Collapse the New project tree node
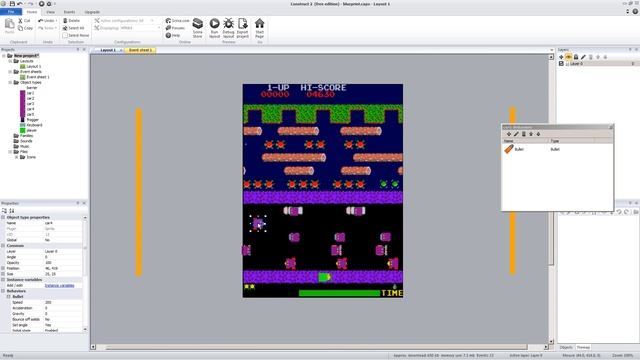The width and height of the screenshot is (640, 360). click(4, 56)
